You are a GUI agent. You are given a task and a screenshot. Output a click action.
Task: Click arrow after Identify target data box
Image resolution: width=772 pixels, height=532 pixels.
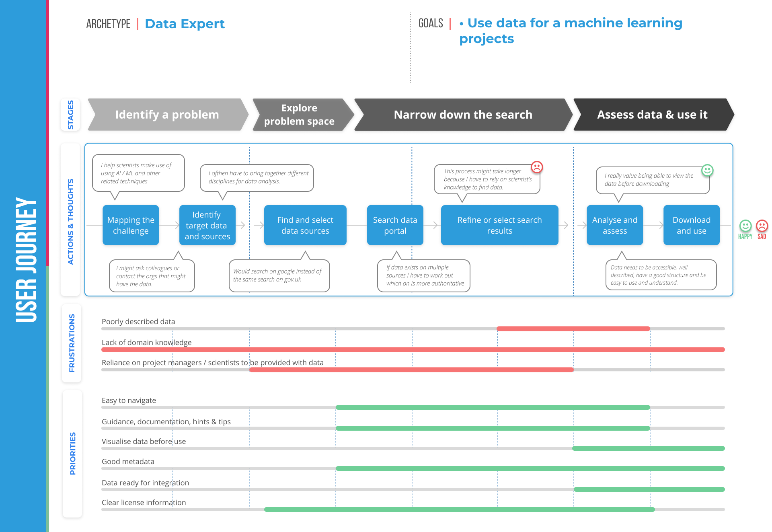coord(242,225)
